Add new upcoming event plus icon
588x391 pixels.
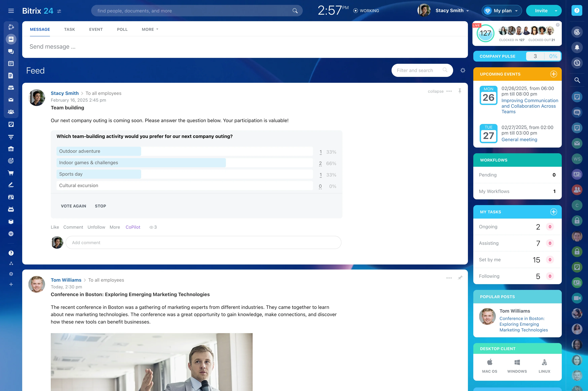pos(553,74)
